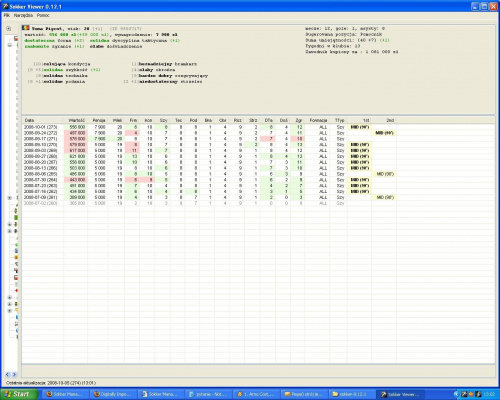Sort the table by the Data column header
This screenshot has height=400, width=500.
(x=43, y=120)
